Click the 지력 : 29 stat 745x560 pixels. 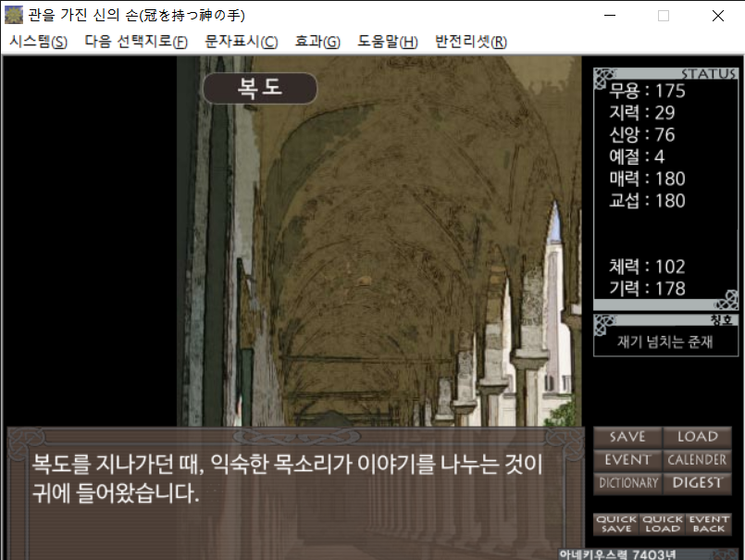coord(642,113)
